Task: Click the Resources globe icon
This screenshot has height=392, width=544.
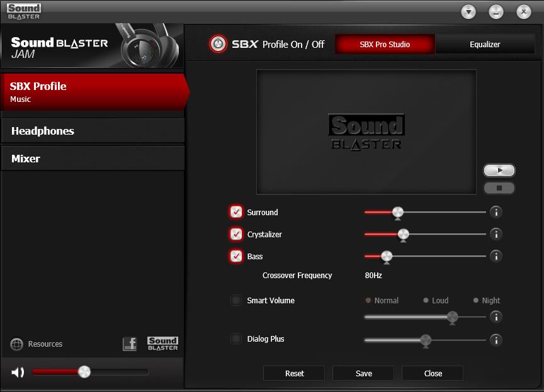Action: [17, 344]
